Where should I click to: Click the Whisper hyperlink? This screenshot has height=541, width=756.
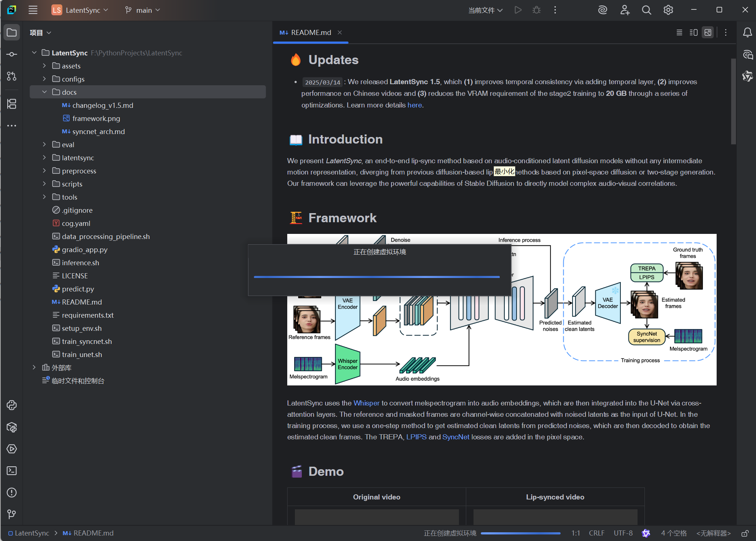pos(366,403)
